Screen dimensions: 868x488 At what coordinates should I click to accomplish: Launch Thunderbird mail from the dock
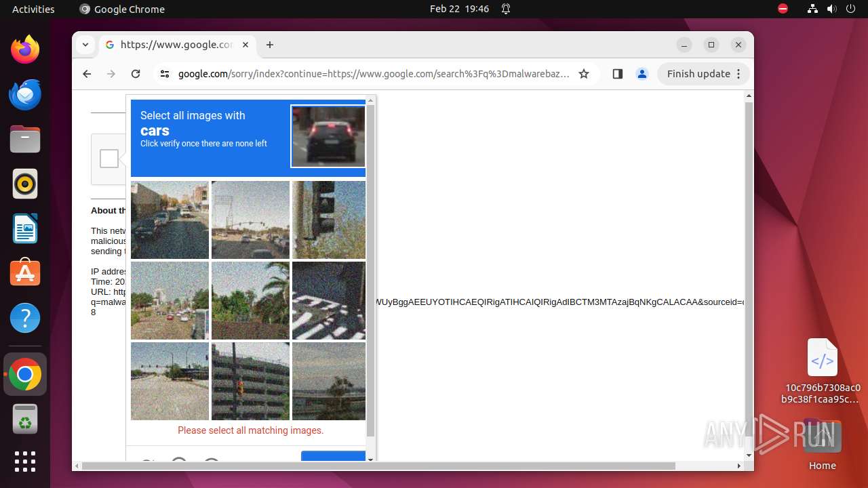pos(25,94)
